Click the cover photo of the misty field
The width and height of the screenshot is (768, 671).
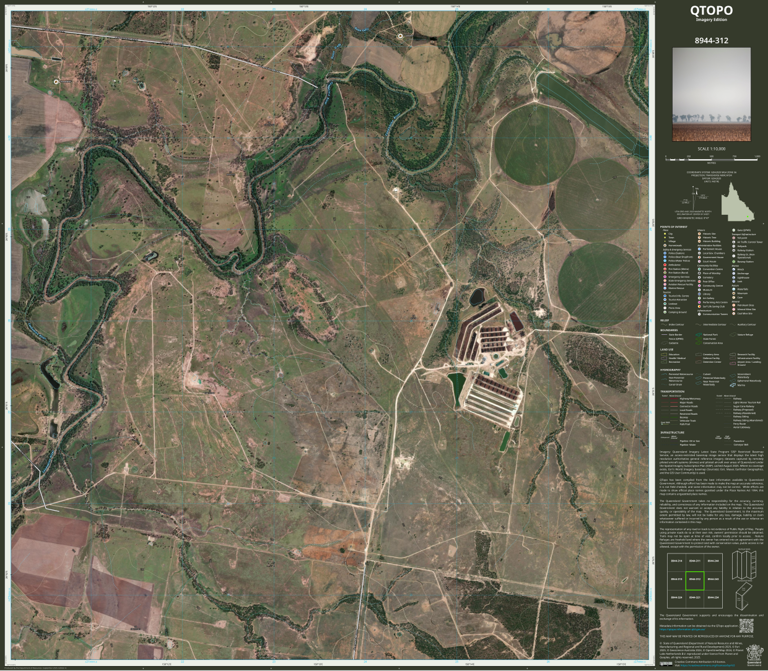click(x=711, y=94)
